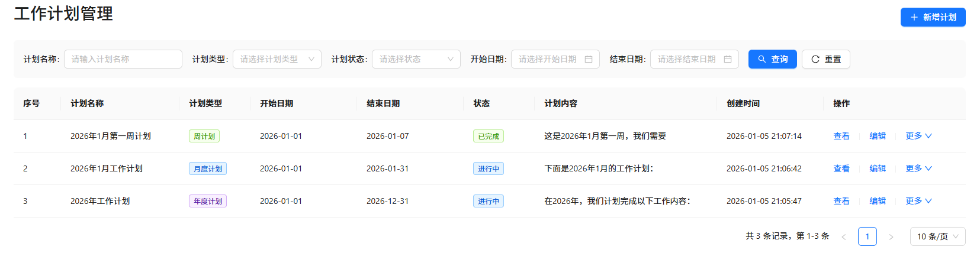
Task: Open the 10 条/页 page size dropdown
Action: point(937,236)
